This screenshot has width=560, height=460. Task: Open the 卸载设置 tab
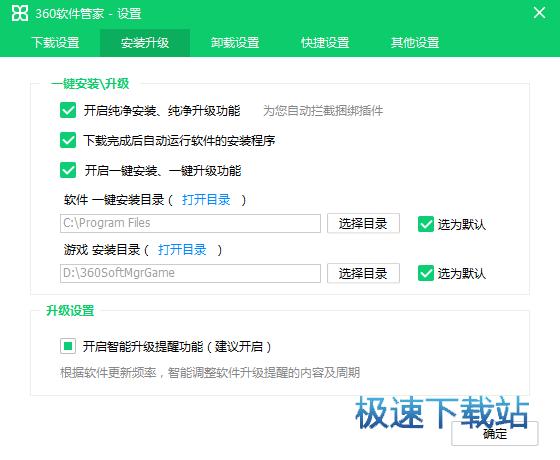[235, 42]
